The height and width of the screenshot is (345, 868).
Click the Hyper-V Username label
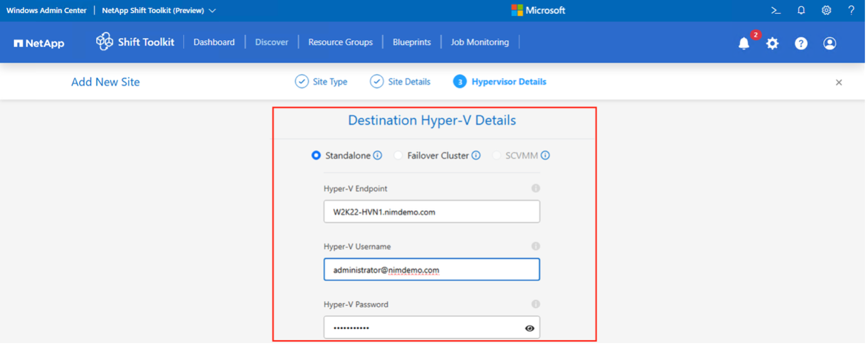point(357,247)
